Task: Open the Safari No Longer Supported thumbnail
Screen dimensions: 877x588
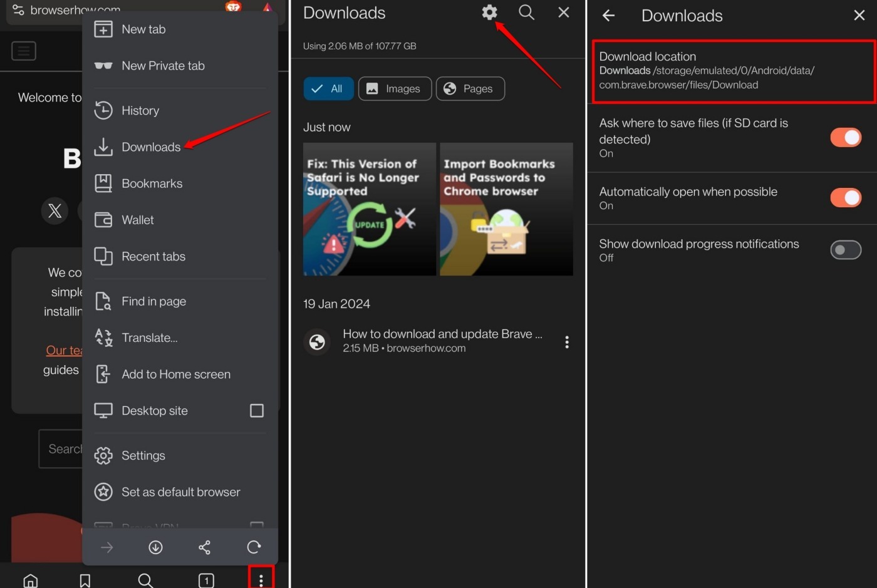Action: point(370,209)
